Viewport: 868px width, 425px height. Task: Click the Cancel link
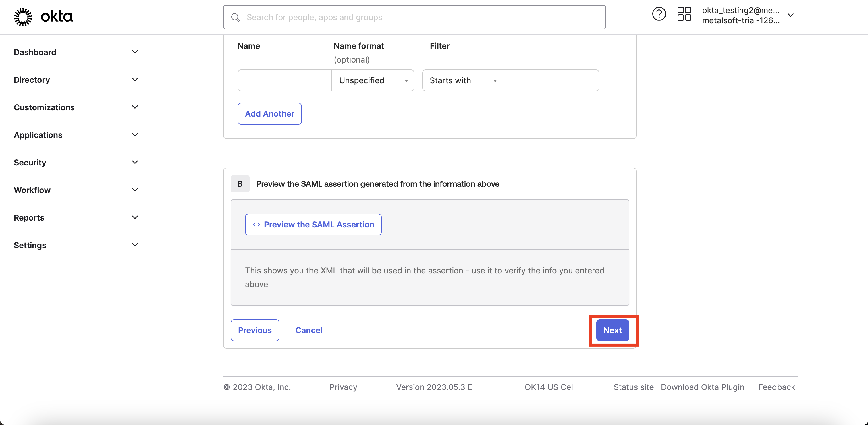309,330
